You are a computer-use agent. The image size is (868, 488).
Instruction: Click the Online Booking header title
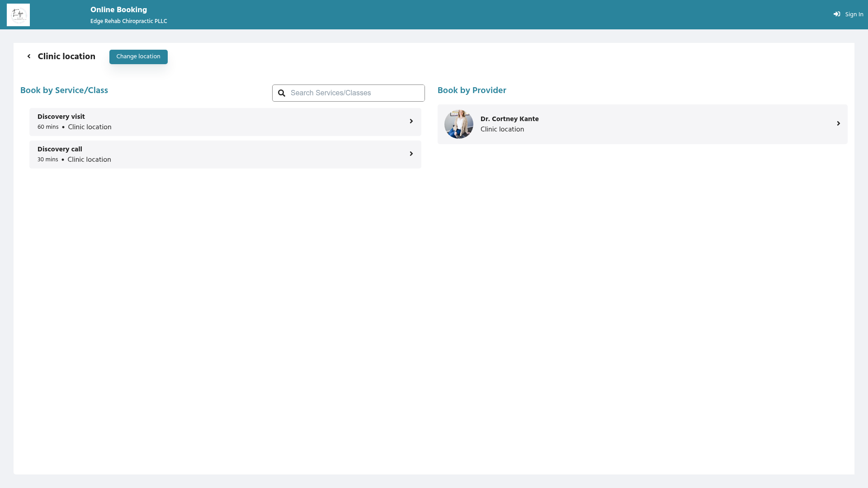coord(118,10)
